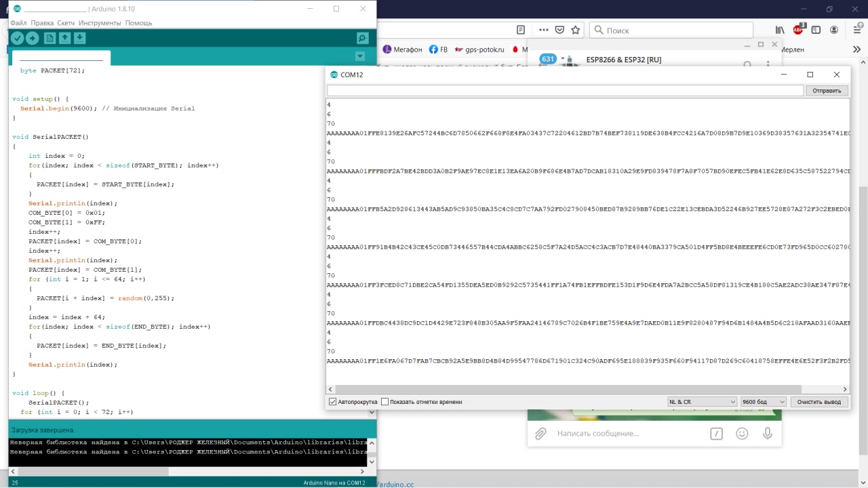This screenshot has width=868, height=488.
Task: Toggle the Автопрокрутка checkbox
Action: [332, 402]
